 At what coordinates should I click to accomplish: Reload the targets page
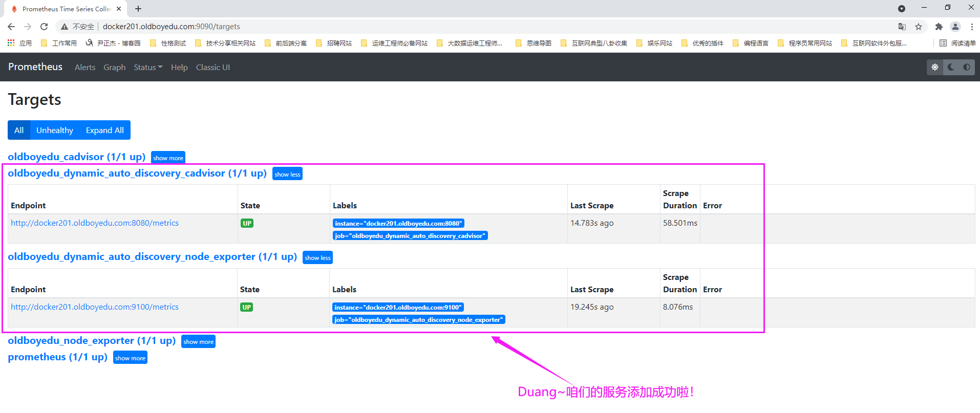(x=44, y=27)
